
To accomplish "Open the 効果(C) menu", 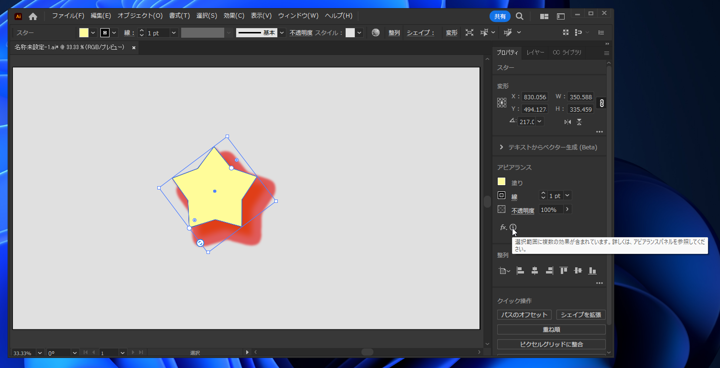I will pos(234,16).
